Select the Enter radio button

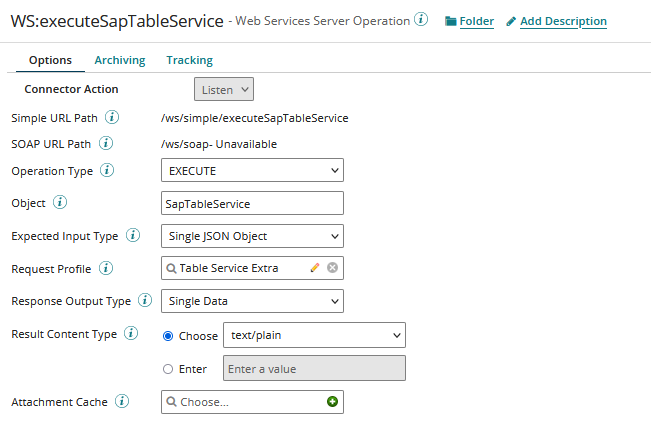(x=168, y=369)
